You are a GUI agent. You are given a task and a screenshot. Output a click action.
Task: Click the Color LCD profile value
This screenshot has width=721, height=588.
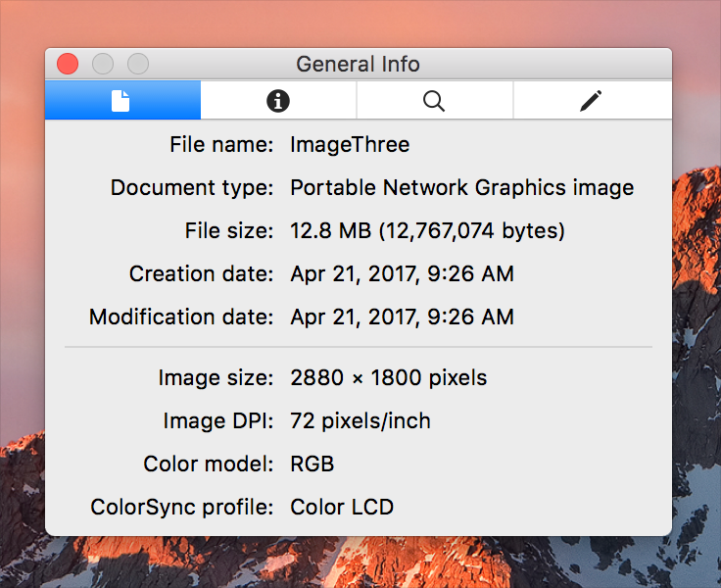click(x=342, y=508)
